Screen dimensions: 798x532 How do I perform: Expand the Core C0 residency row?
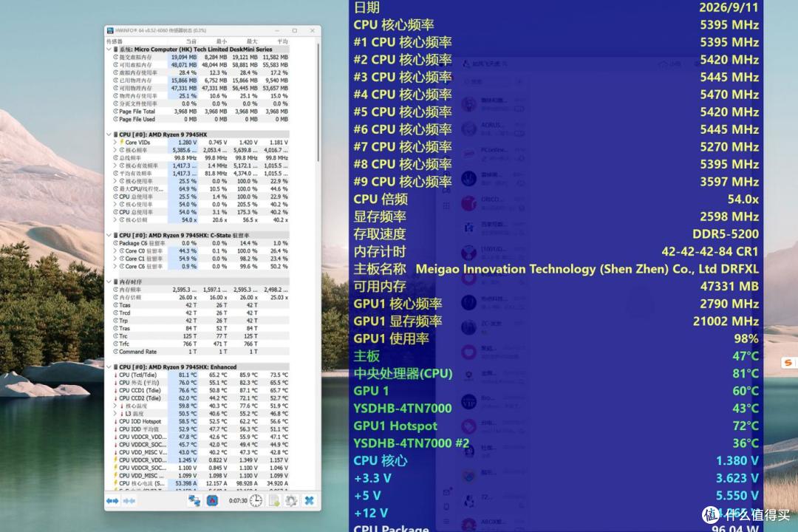coord(115,251)
